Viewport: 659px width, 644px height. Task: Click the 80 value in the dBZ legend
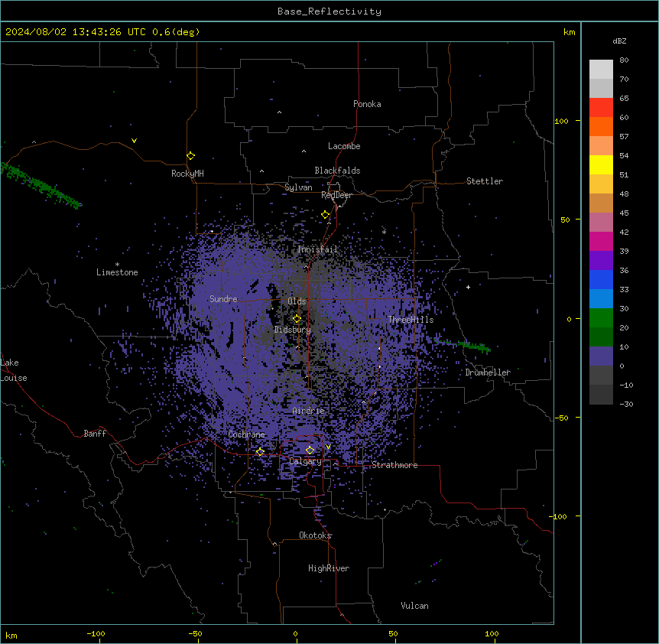(x=624, y=60)
